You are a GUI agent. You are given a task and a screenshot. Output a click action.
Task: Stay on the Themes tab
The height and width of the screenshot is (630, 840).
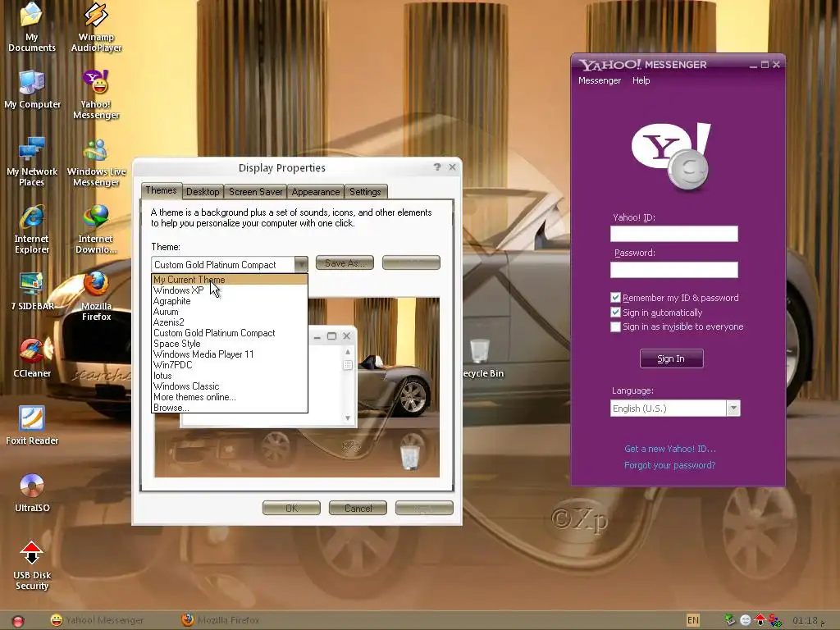pyautogui.click(x=161, y=190)
